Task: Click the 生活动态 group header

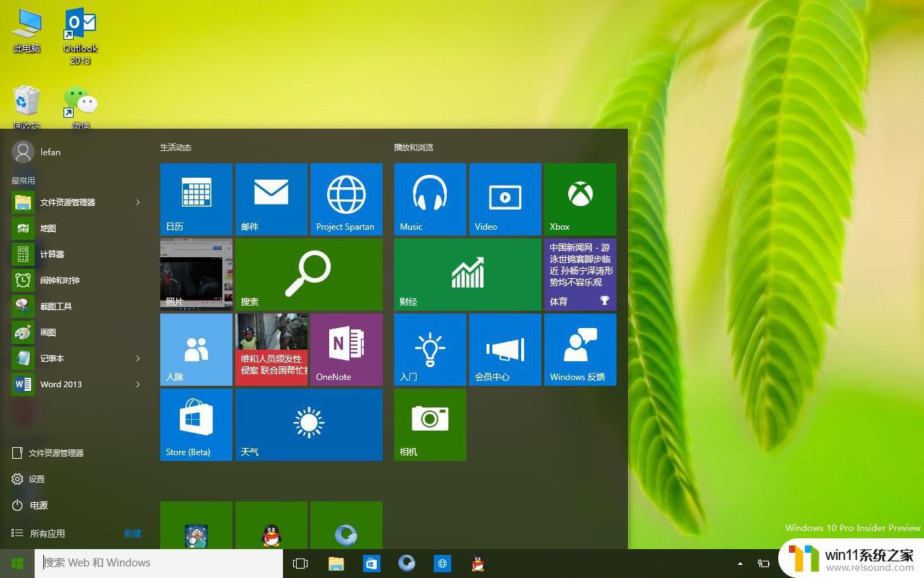Action: (x=175, y=147)
